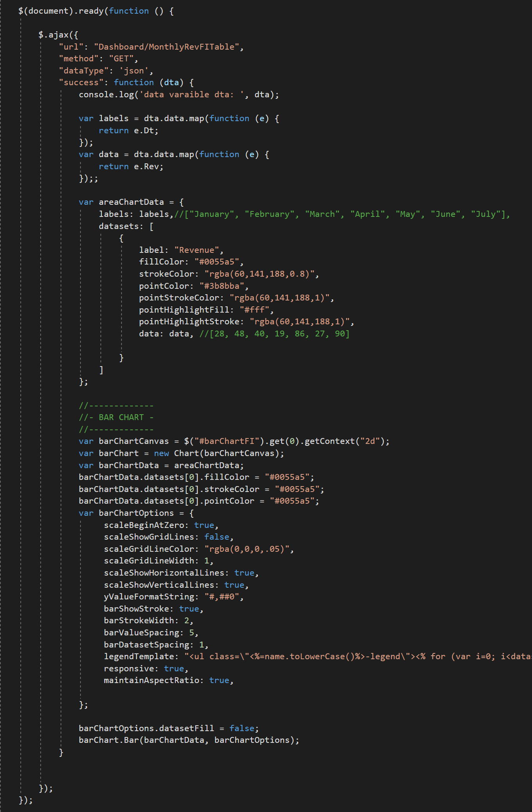Click the "datasets: [" line
This screenshot has width=532, height=812.
point(126,226)
